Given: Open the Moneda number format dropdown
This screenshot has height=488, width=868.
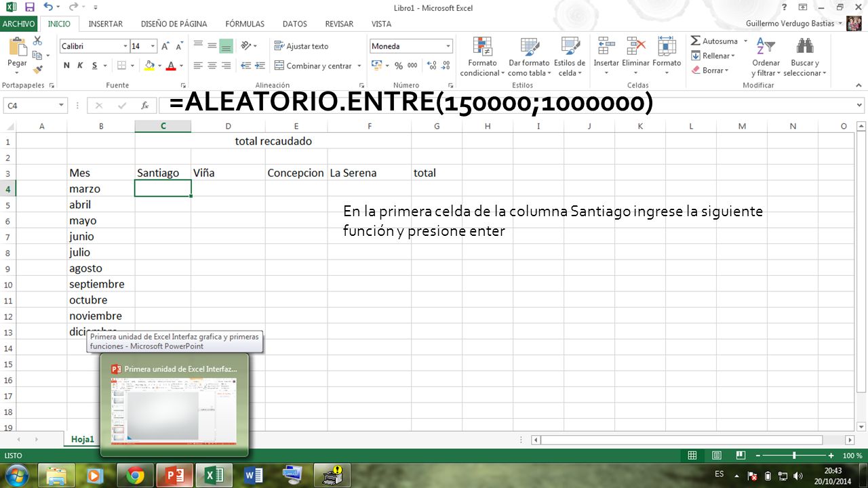Looking at the screenshot, I should (x=448, y=46).
